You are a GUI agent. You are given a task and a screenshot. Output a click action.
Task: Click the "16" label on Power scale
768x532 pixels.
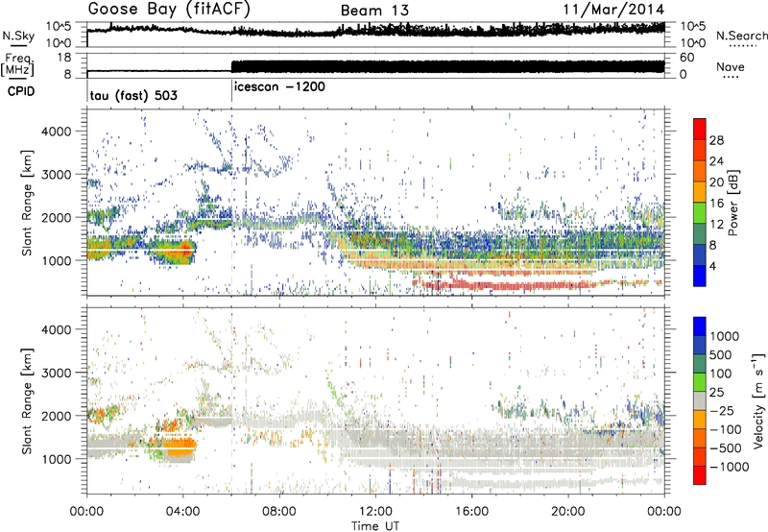point(716,204)
